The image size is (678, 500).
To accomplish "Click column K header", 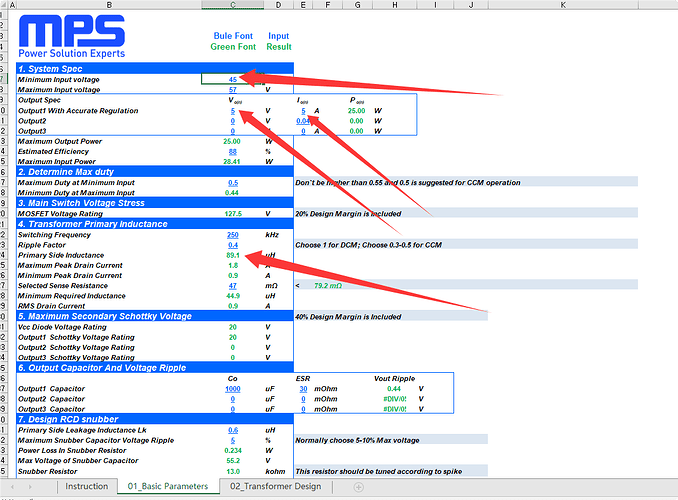I will [x=562, y=6].
